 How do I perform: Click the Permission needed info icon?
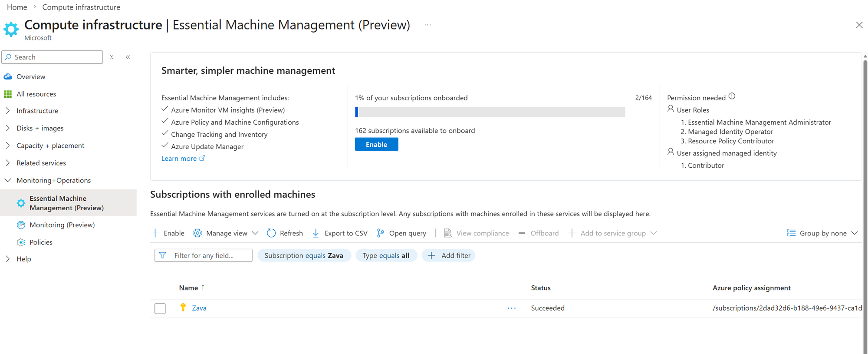click(732, 96)
